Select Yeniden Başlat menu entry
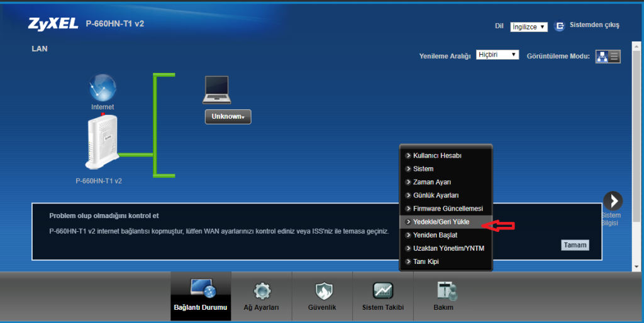 (446, 235)
